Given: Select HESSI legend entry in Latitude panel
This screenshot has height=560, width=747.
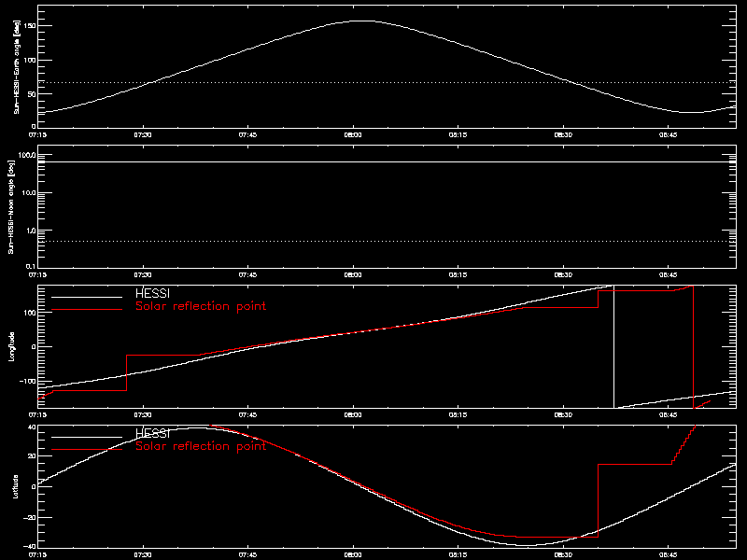Looking at the screenshot, I should pyautogui.click(x=152, y=433).
